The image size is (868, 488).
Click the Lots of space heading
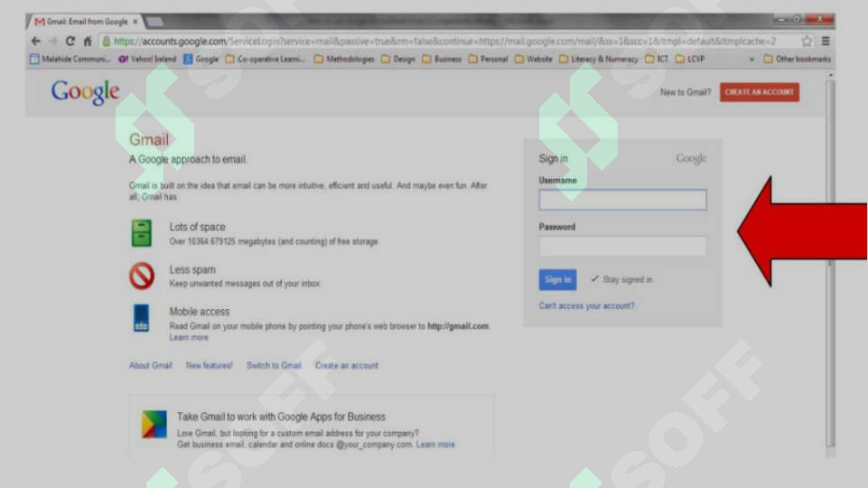(197, 227)
